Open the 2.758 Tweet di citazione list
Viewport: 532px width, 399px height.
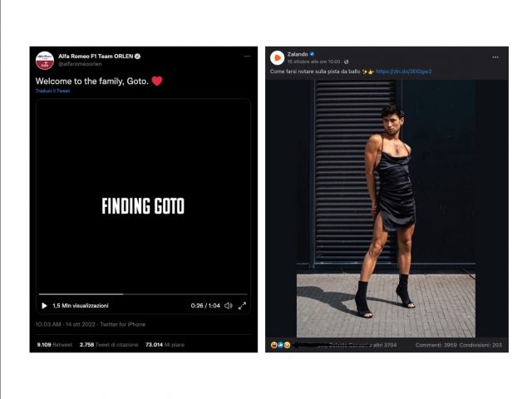tap(109, 345)
